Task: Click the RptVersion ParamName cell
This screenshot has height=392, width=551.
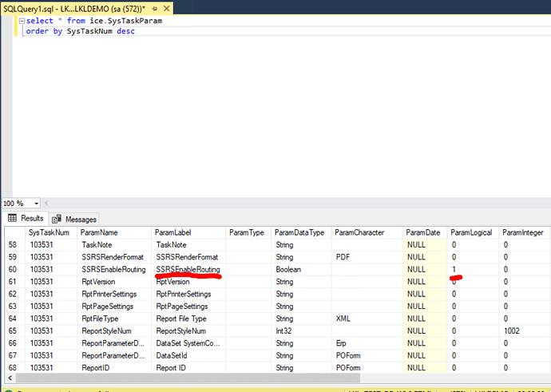Action: point(114,282)
